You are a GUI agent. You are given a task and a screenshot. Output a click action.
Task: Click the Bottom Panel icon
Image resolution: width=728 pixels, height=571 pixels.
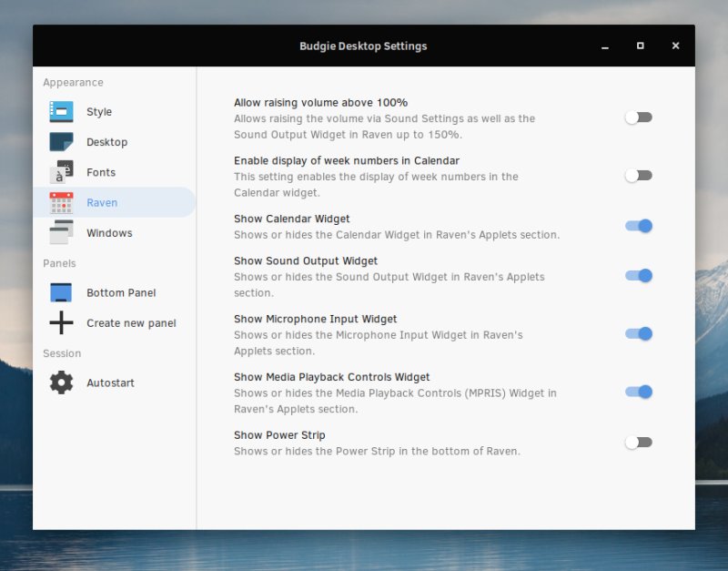coord(60,292)
